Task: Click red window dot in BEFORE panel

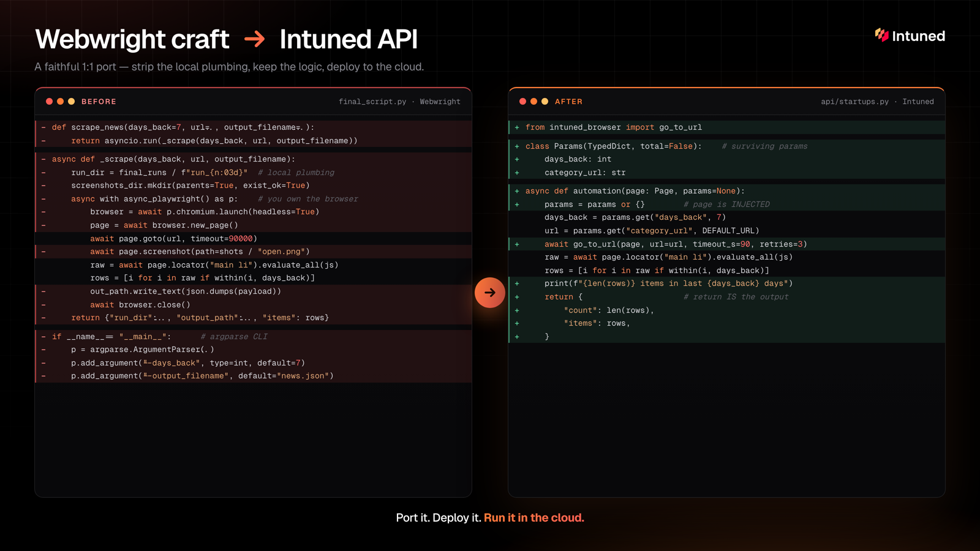Action: (x=49, y=102)
